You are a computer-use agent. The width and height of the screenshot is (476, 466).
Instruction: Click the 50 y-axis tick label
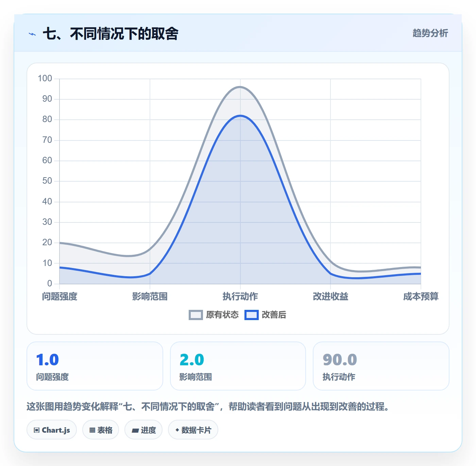pos(47,181)
